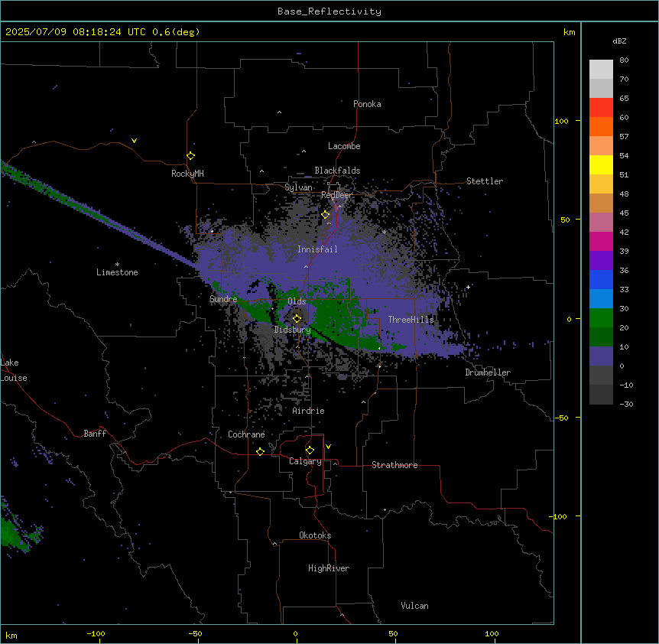Click the slate purple 0-10 dBZ swatch

[x=601, y=356]
